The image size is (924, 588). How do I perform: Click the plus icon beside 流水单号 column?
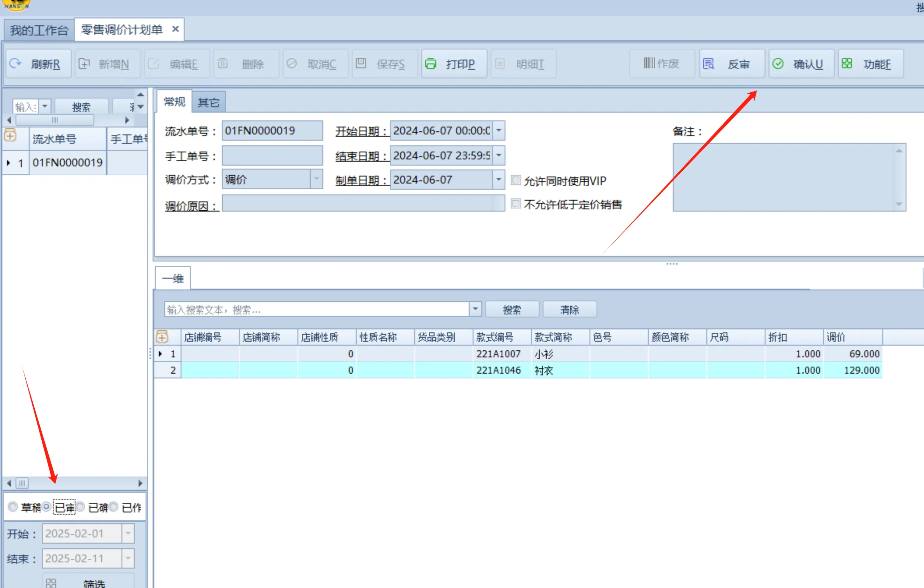pos(10,136)
